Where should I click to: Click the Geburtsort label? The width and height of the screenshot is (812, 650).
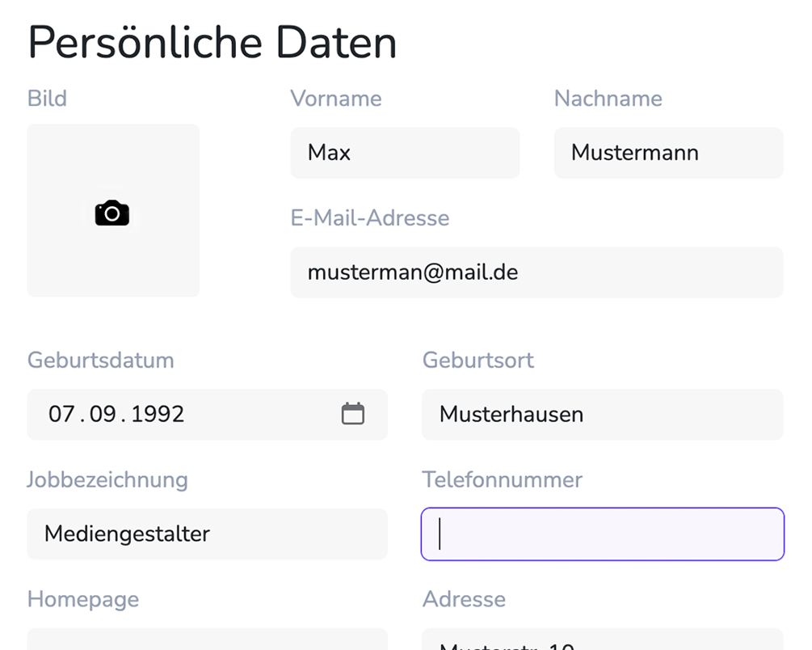(478, 360)
